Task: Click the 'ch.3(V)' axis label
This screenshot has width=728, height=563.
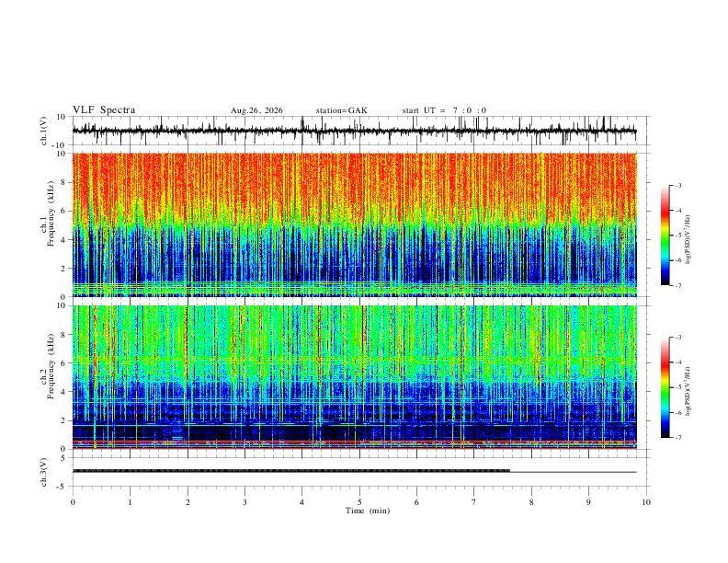Action: 44,472
